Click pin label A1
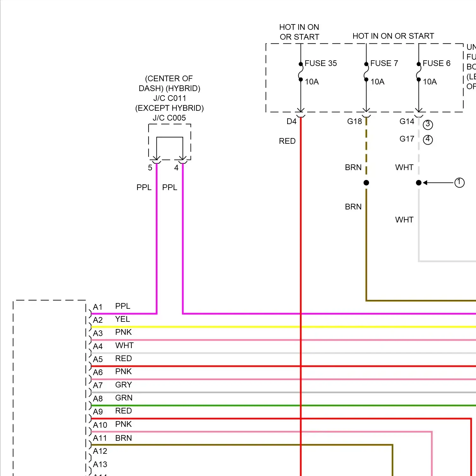476x476 pixels. (98, 307)
